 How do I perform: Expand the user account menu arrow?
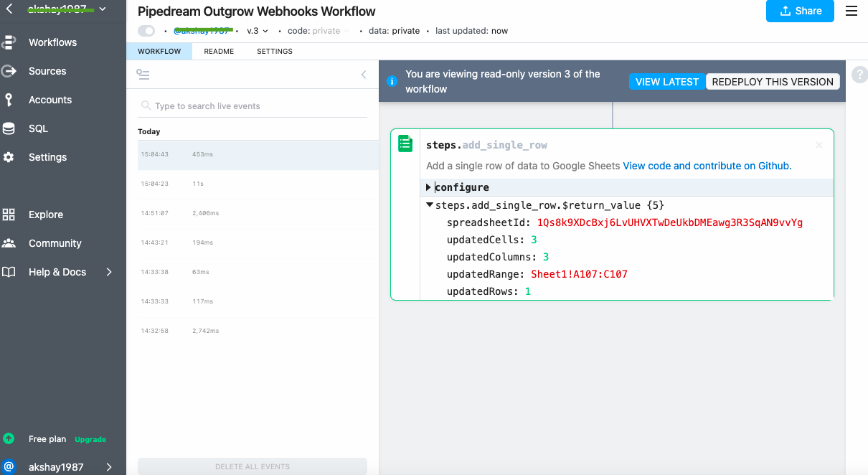pyautogui.click(x=109, y=467)
